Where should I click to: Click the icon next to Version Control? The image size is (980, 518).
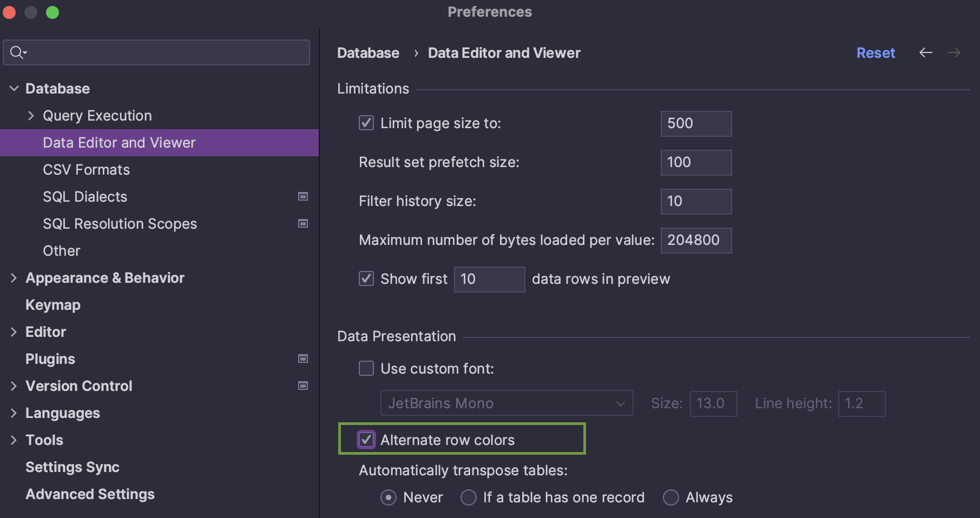[303, 386]
